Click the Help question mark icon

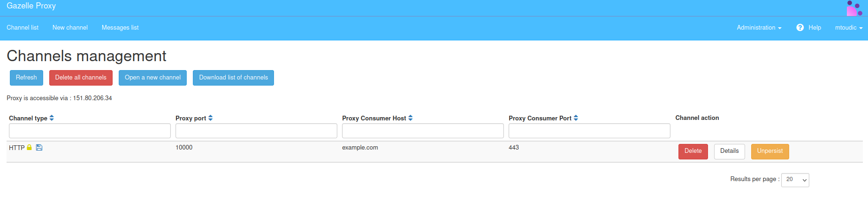click(x=800, y=28)
